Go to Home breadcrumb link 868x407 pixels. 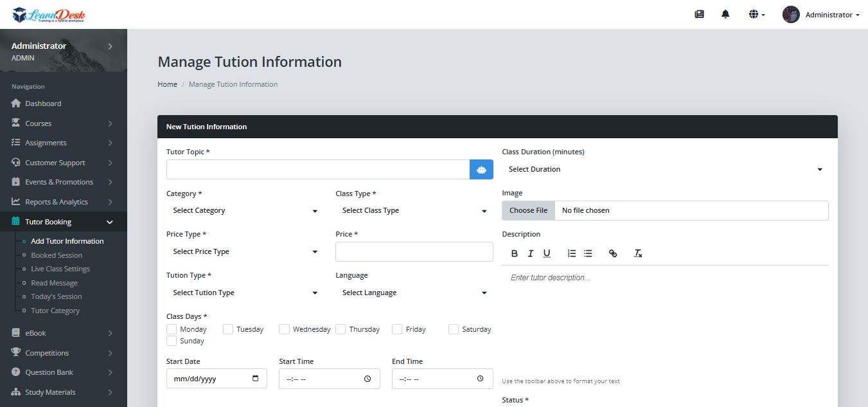pos(167,84)
